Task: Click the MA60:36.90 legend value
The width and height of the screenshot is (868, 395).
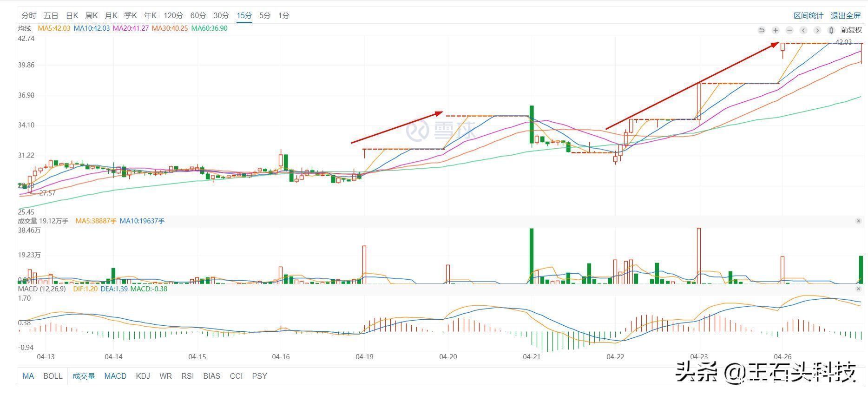Action: [209, 28]
